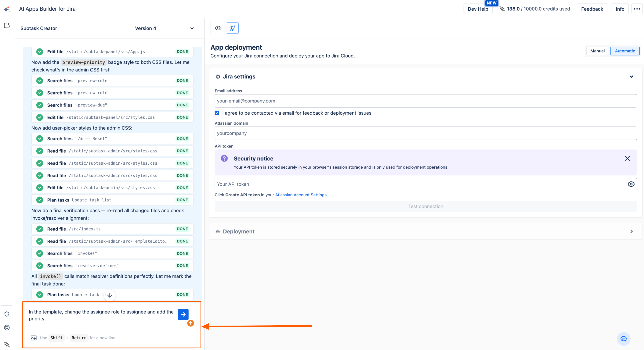The width and height of the screenshot is (644, 350).
Task: Open the Atlassian Account Settings link
Action: (301, 195)
